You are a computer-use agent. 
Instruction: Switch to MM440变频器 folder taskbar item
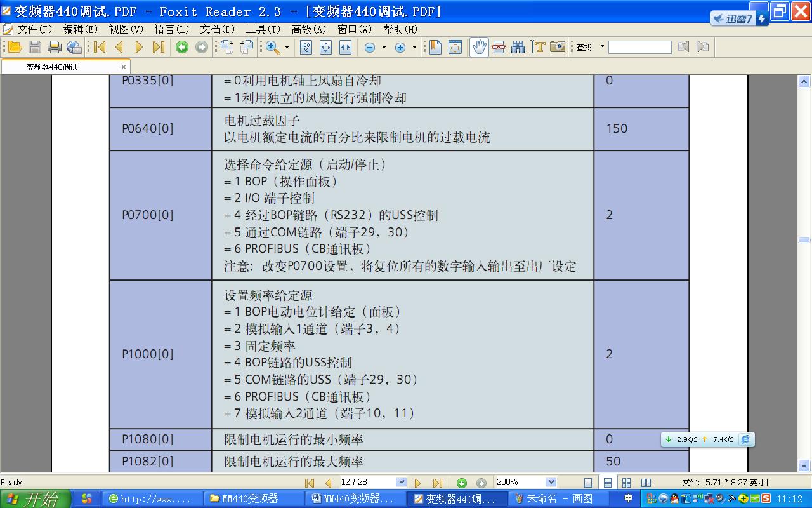click(254, 499)
